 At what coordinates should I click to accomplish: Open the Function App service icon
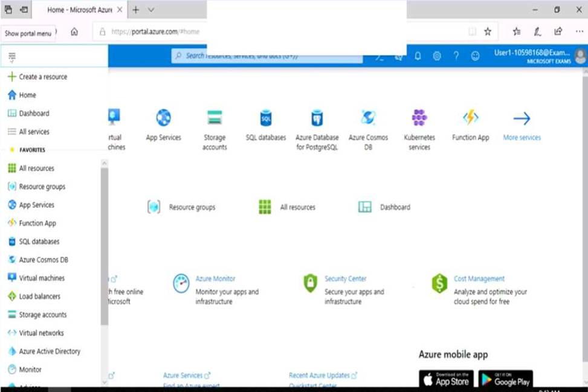[470, 117]
